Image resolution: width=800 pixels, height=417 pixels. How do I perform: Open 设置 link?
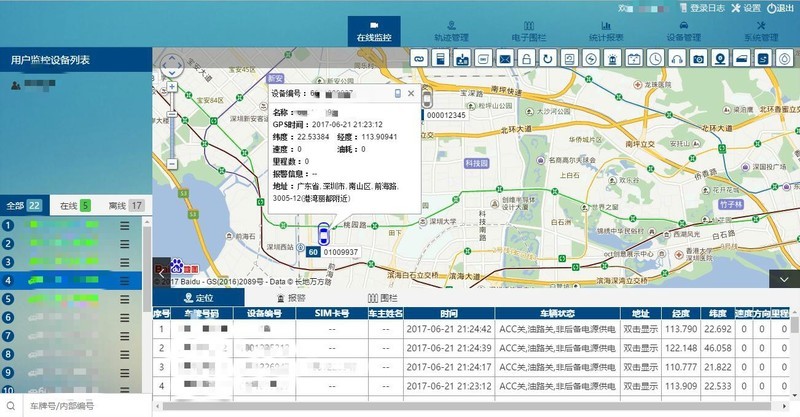746,8
